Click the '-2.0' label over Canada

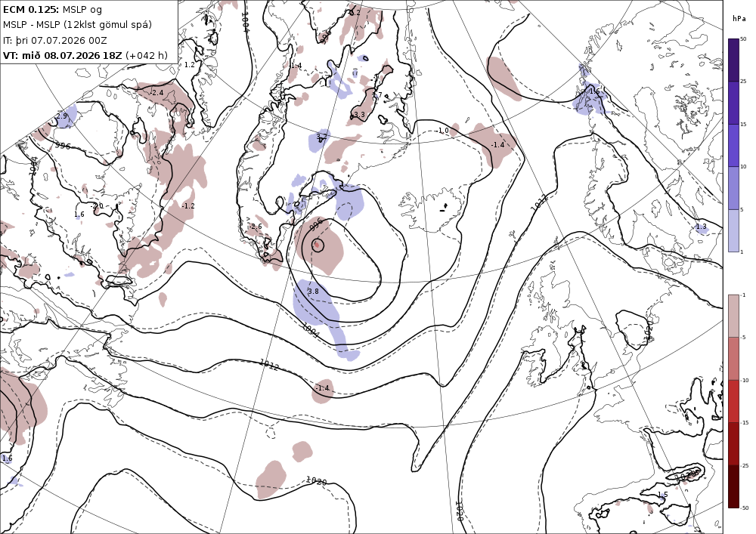click(98, 205)
